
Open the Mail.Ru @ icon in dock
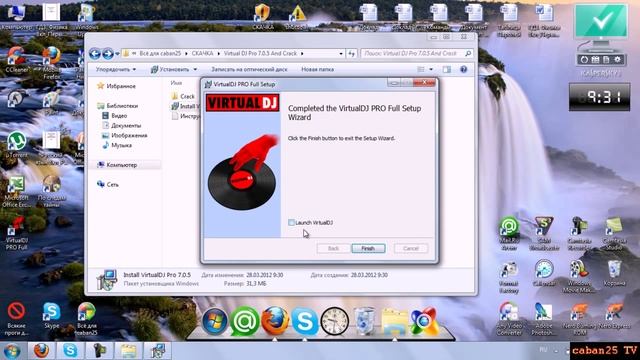coord(244,322)
